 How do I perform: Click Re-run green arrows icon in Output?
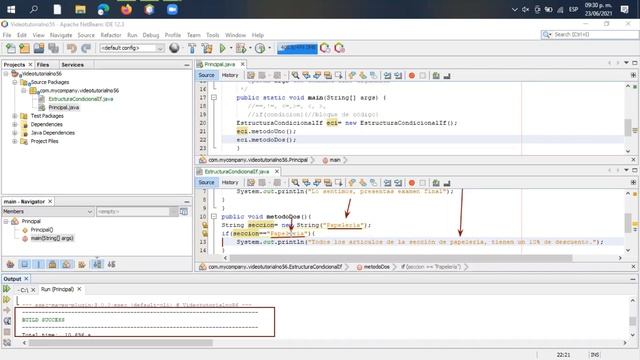point(7,289)
